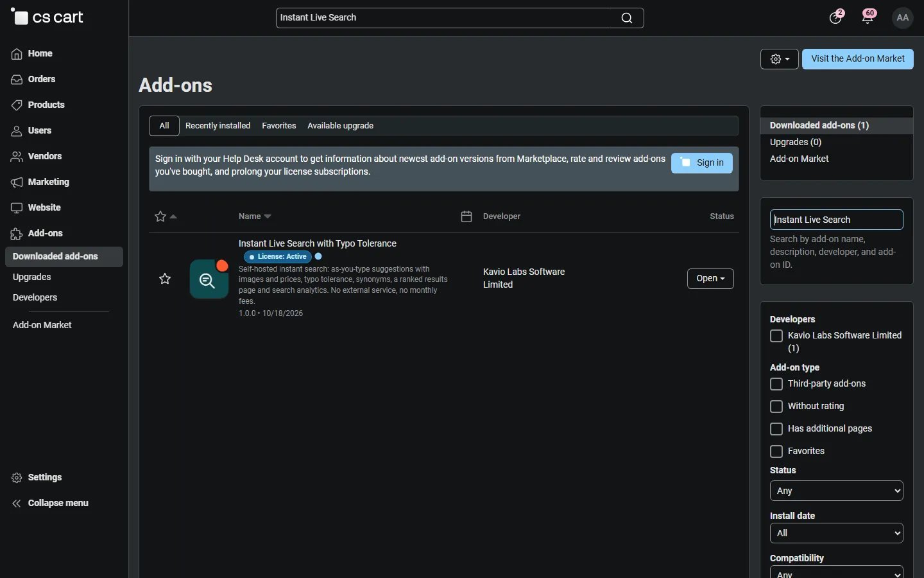Select the All tab
This screenshot has height=578, width=924.
(164, 126)
